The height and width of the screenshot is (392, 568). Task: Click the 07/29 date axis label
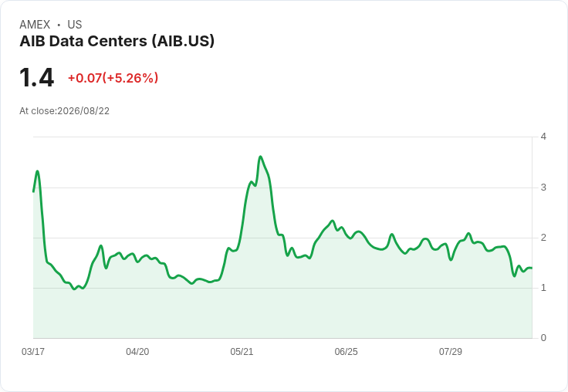[450, 351]
